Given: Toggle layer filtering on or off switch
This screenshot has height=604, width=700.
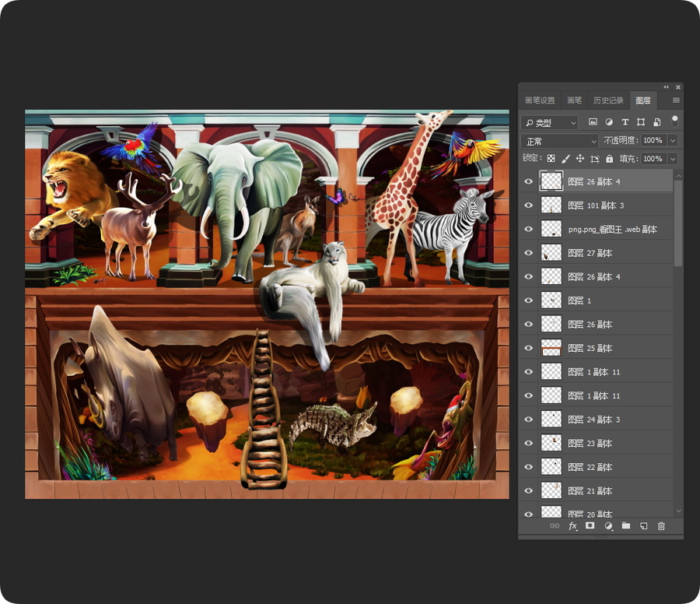Looking at the screenshot, I should click(x=674, y=121).
